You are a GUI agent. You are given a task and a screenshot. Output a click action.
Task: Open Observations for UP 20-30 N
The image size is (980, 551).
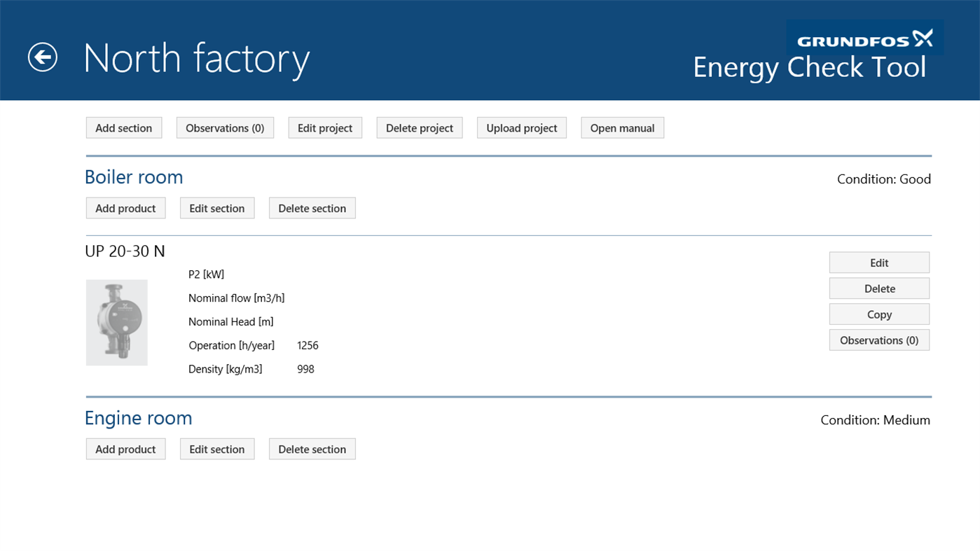point(879,340)
